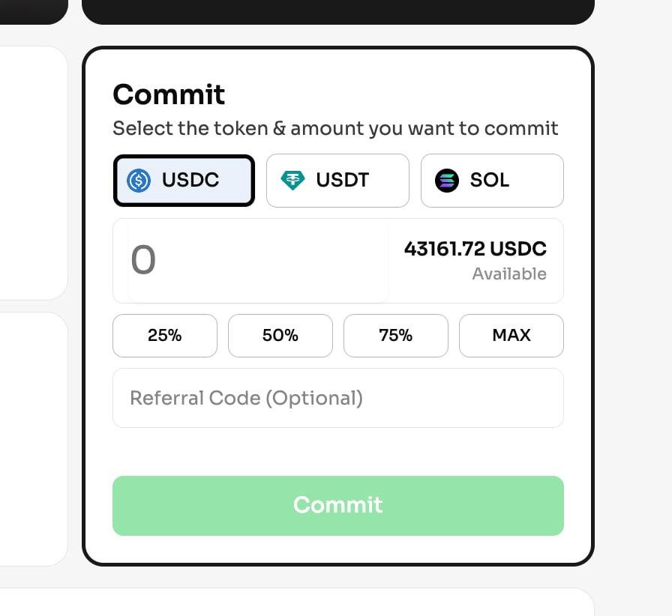Set amount to 25% of balance
This screenshot has height=616, width=672.
[165, 336]
